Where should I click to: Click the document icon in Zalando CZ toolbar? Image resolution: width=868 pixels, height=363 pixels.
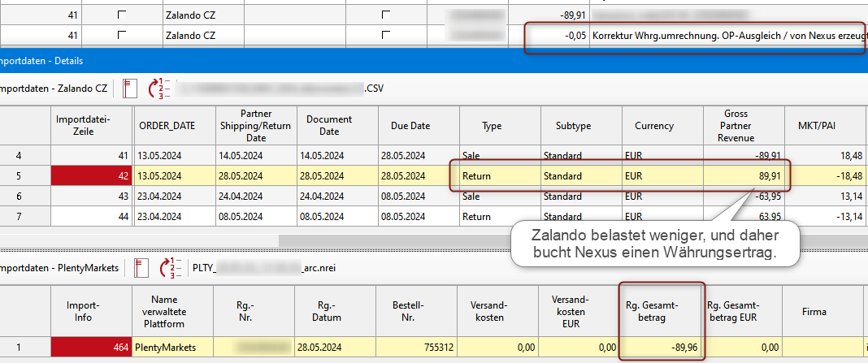click(x=130, y=88)
